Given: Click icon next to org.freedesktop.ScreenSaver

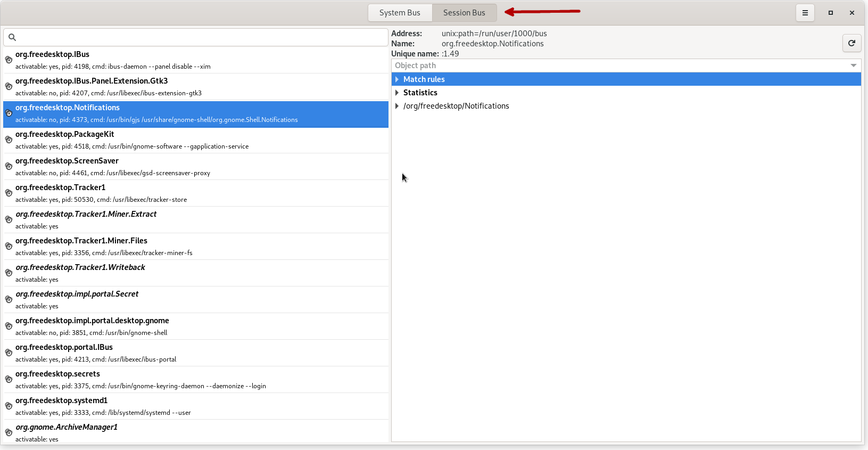Looking at the screenshot, I should pos(9,166).
